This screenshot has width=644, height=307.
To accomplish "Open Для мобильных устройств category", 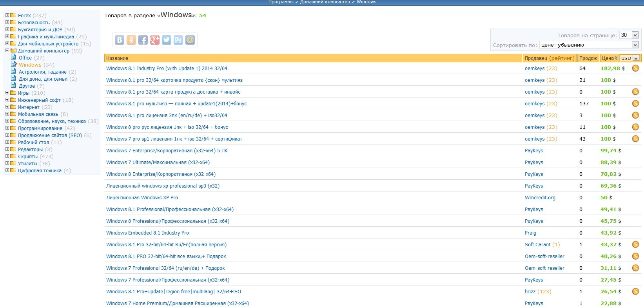I will point(48,43).
